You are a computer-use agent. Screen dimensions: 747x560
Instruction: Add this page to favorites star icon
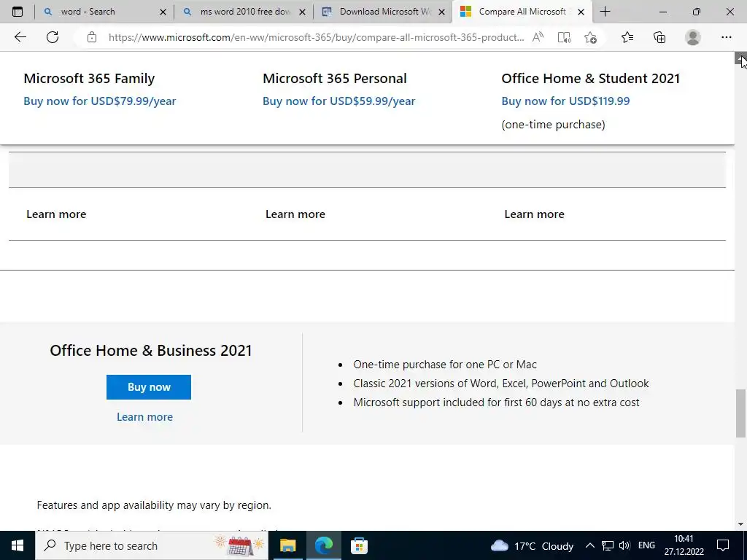coord(590,37)
